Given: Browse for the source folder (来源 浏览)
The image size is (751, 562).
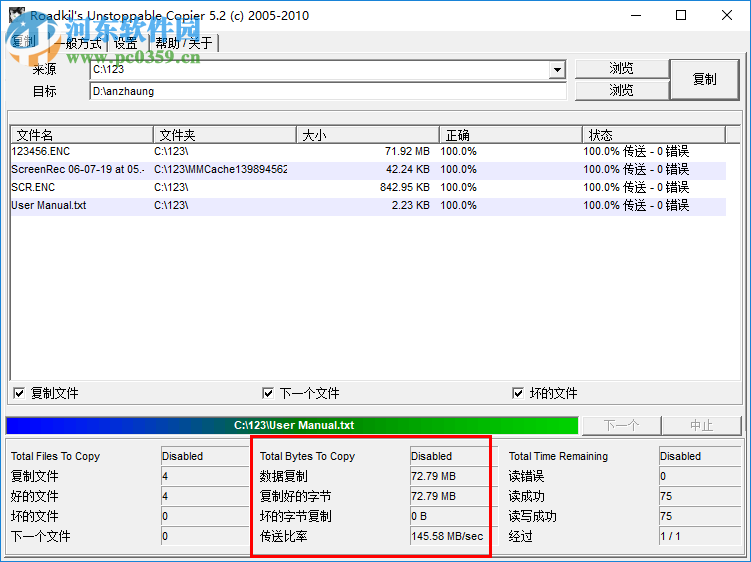Looking at the screenshot, I should [622, 69].
